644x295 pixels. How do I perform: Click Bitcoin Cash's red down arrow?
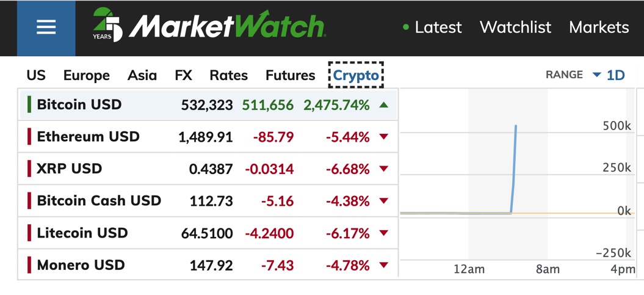point(383,201)
